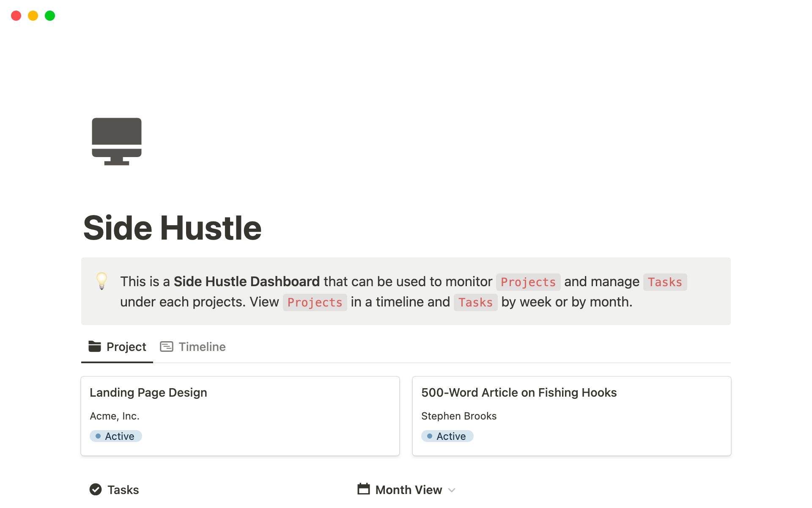The height and width of the screenshot is (508, 812).
Task: Open the Month View selector label
Action: [409, 490]
